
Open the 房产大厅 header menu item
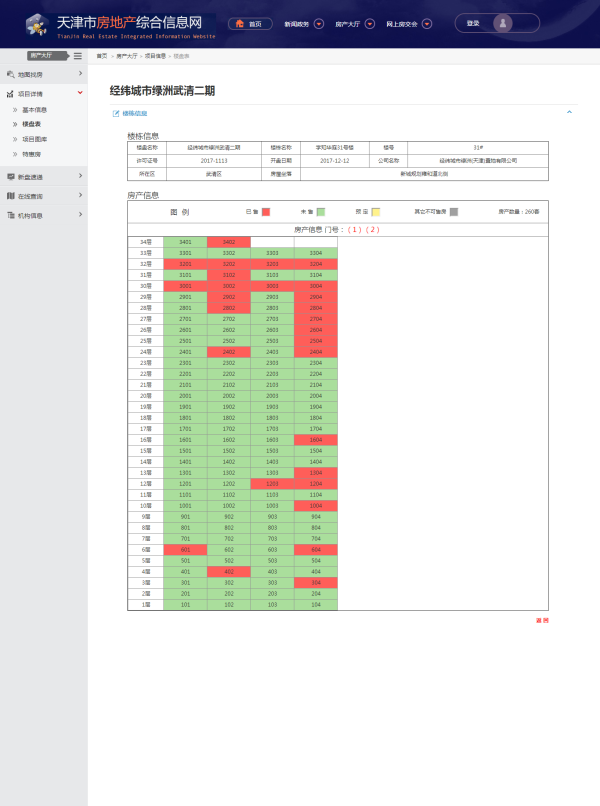348,24
